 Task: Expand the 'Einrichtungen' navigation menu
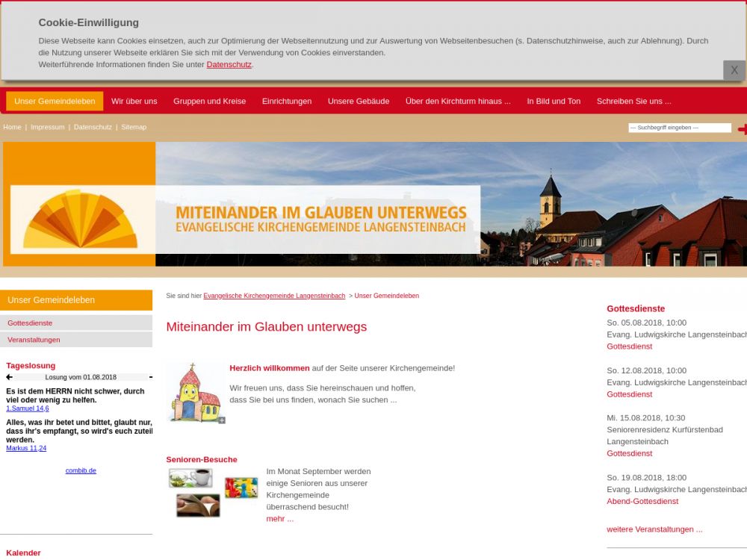point(287,101)
